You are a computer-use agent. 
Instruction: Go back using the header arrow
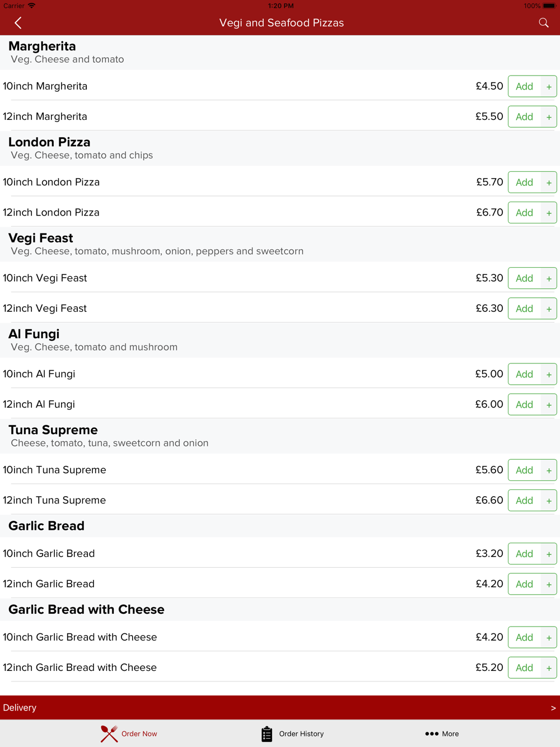[x=18, y=23]
